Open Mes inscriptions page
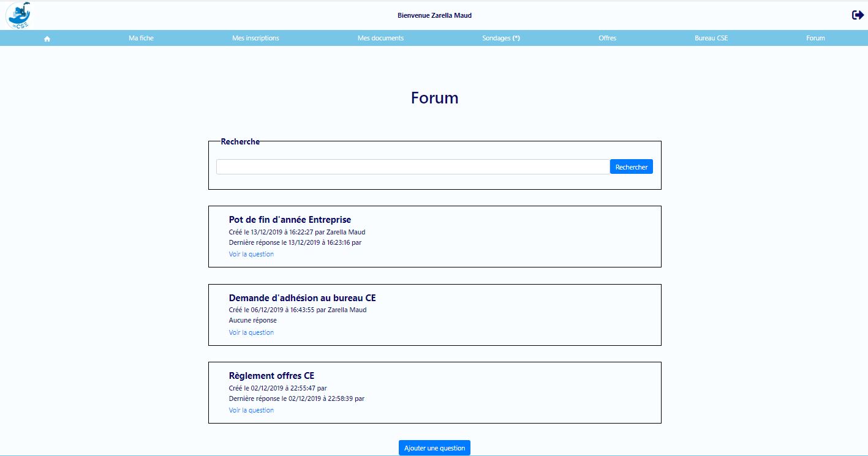This screenshot has height=456, width=868. click(x=255, y=38)
